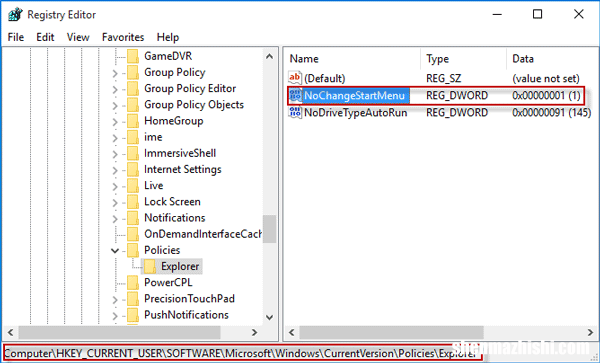Click data 0x00000001 (1)
This screenshot has height=363, width=600.
tap(546, 96)
